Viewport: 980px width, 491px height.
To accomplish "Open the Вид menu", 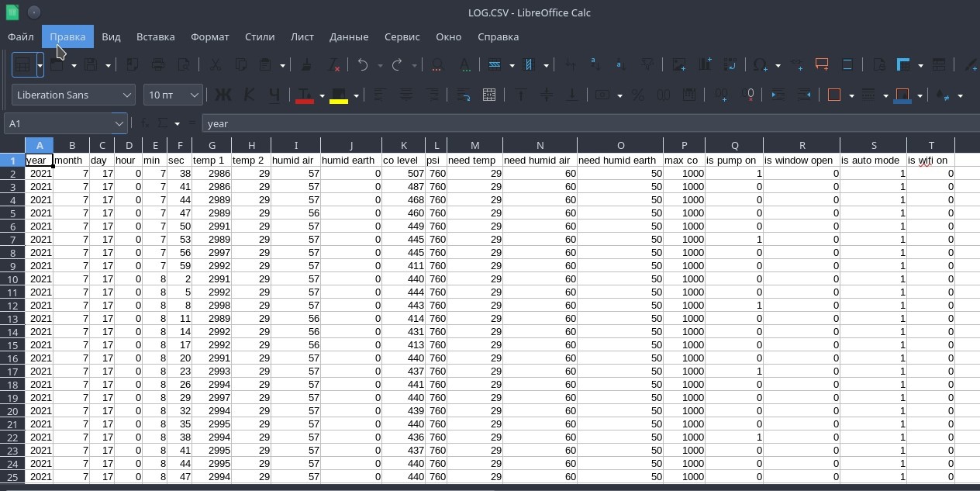I will click(111, 36).
